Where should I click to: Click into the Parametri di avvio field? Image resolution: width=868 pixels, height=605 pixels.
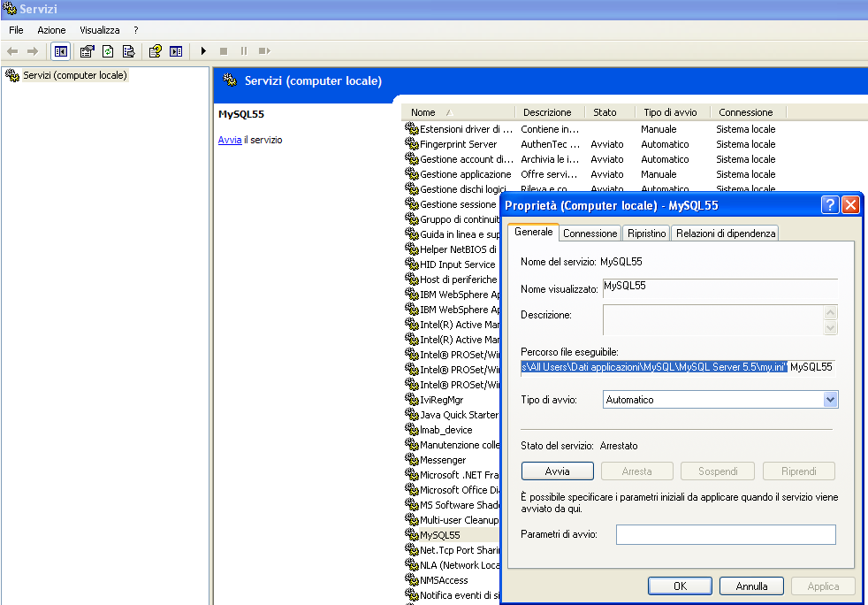point(726,534)
